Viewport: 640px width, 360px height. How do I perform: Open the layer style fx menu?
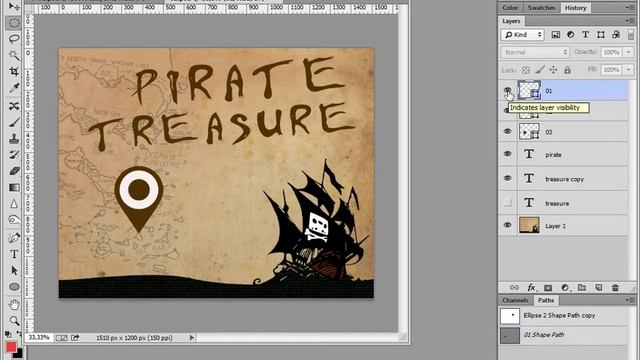(x=531, y=288)
